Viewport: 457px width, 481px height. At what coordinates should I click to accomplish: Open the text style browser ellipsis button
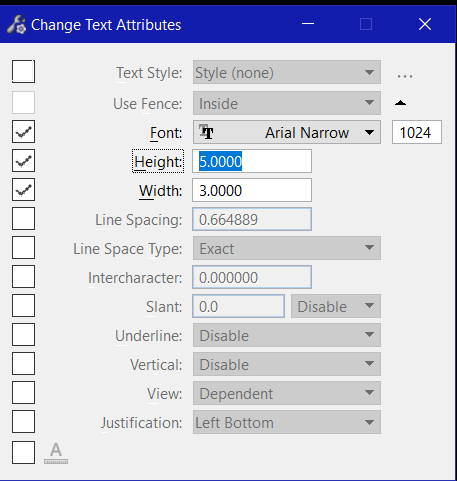click(405, 76)
